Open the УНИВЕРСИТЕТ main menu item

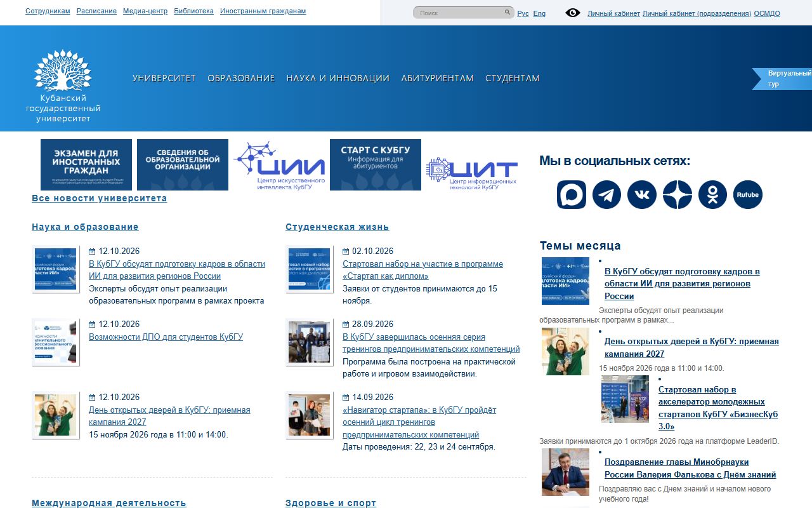pyautogui.click(x=164, y=78)
